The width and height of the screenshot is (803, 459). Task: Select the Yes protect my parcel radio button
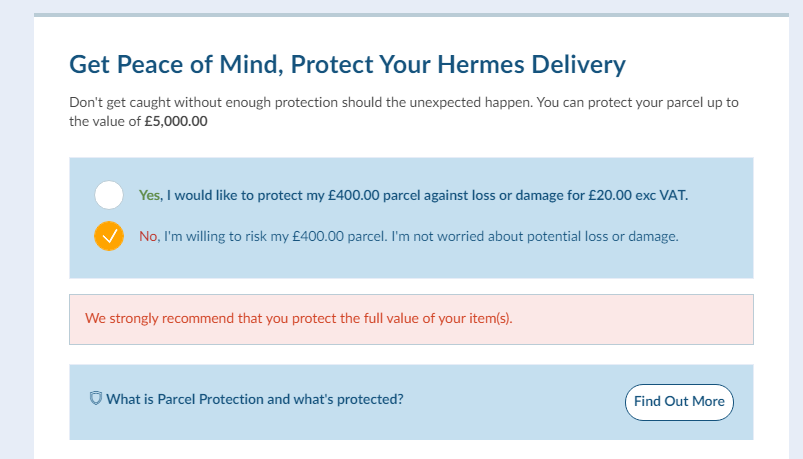click(x=109, y=195)
